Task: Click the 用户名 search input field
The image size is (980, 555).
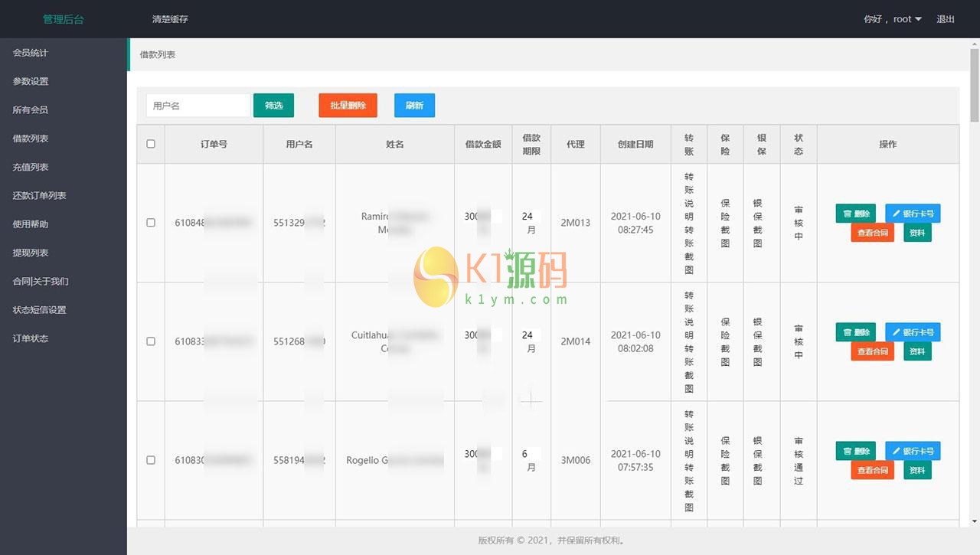Action: click(x=198, y=106)
